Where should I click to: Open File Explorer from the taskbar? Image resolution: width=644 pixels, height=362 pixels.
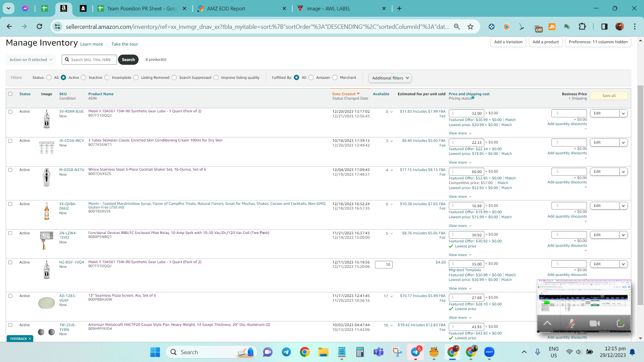(323, 352)
